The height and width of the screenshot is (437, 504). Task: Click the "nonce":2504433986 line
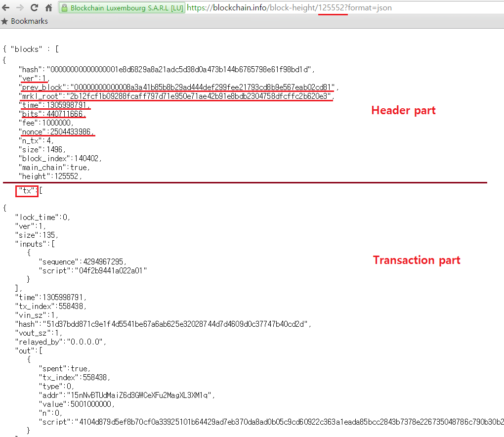point(56,132)
